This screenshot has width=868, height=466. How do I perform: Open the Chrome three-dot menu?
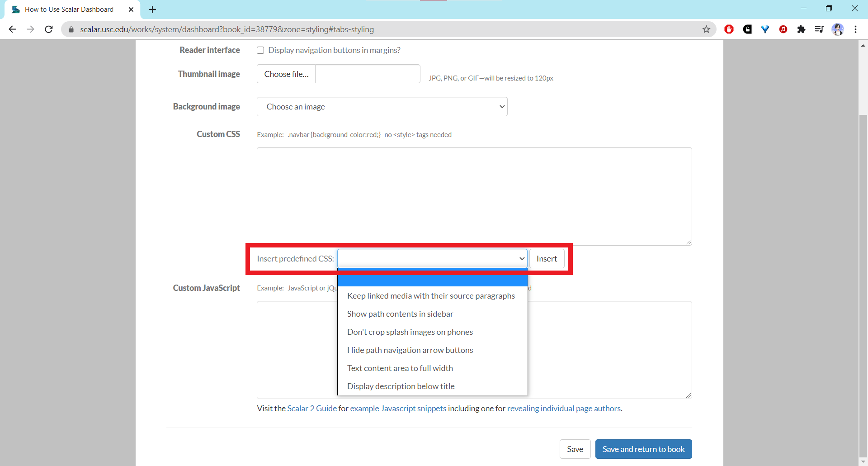tap(855, 29)
